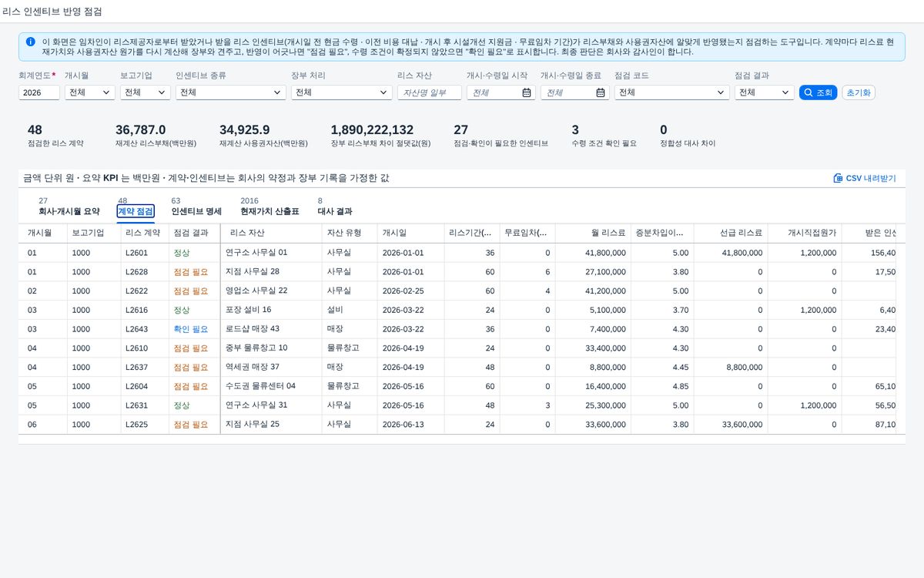Switch to the 인센티브 명세 tab

(196, 211)
